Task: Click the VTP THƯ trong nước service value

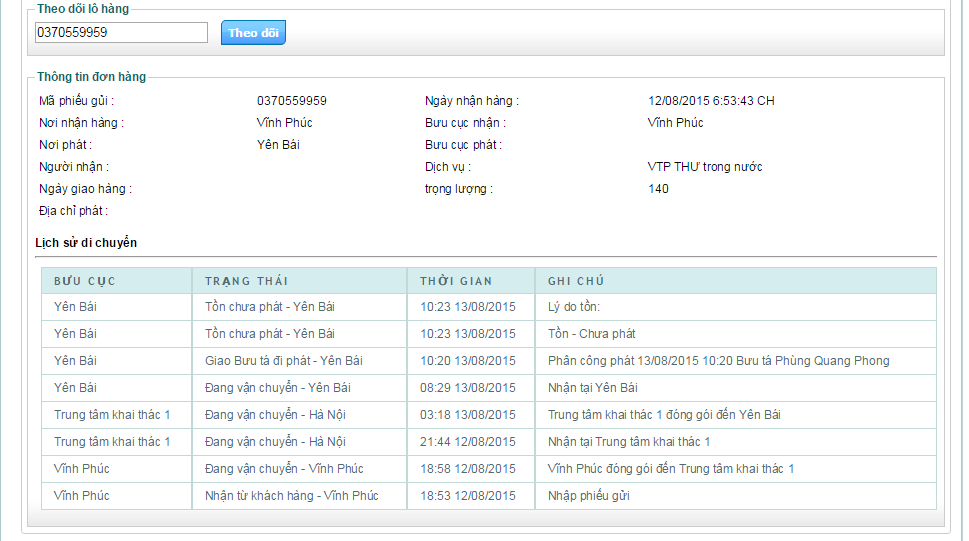Action: click(705, 167)
